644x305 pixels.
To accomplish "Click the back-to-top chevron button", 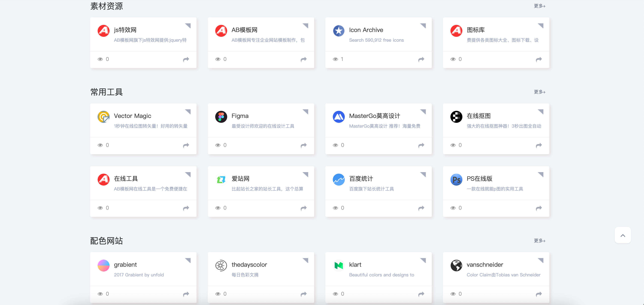I will coord(623,235).
